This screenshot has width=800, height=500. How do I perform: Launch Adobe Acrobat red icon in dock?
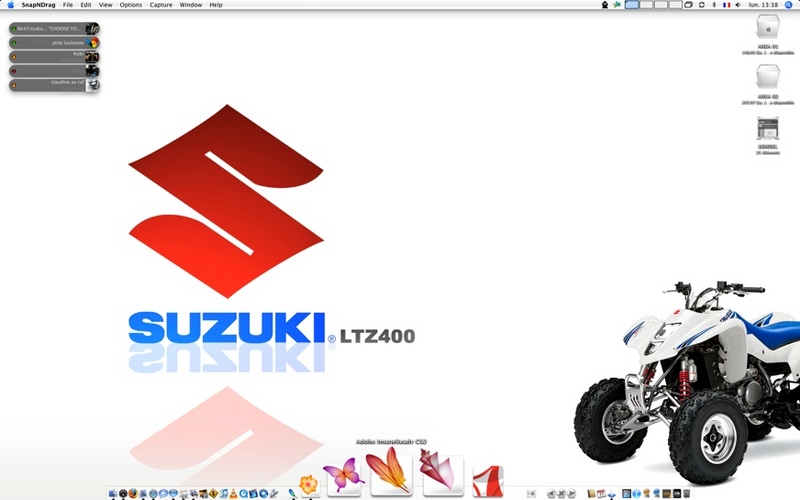click(487, 480)
